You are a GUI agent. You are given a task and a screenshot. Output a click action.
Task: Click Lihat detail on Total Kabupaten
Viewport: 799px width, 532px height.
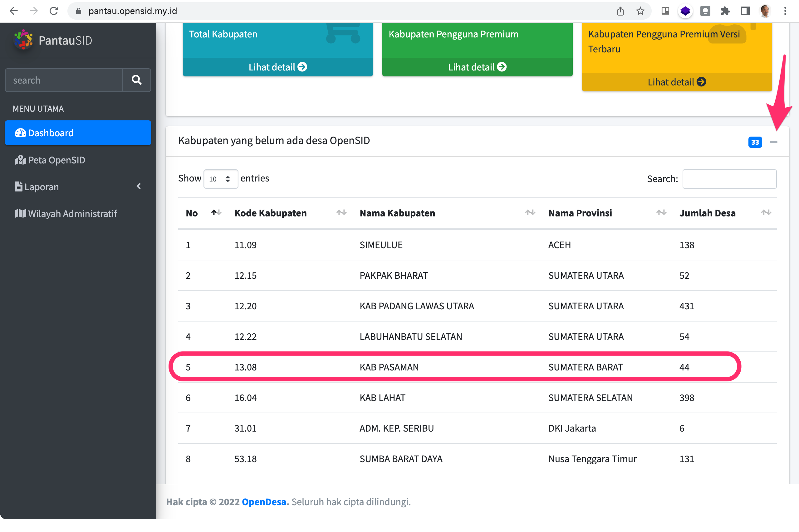277,67
